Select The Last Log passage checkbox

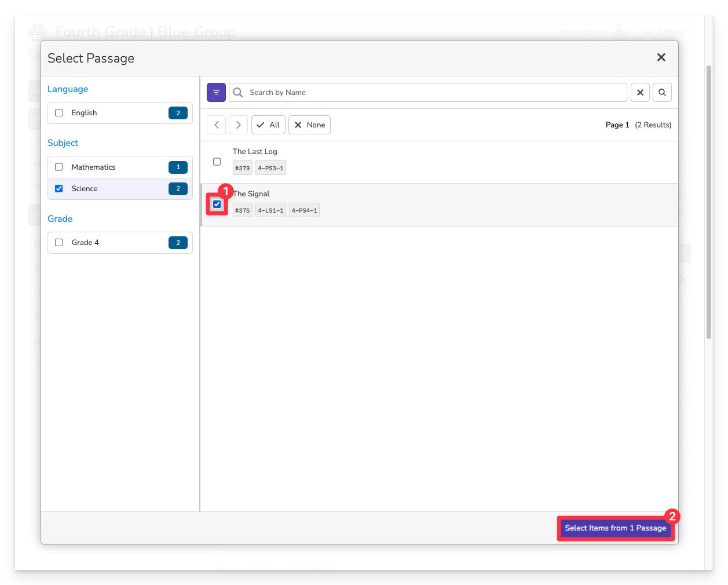click(217, 162)
